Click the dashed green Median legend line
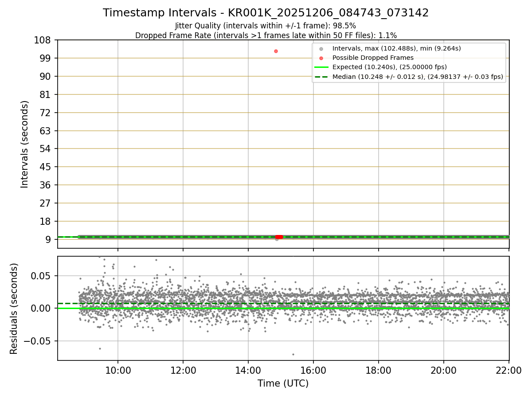Viewport: 532px width, 399px height. click(321, 77)
